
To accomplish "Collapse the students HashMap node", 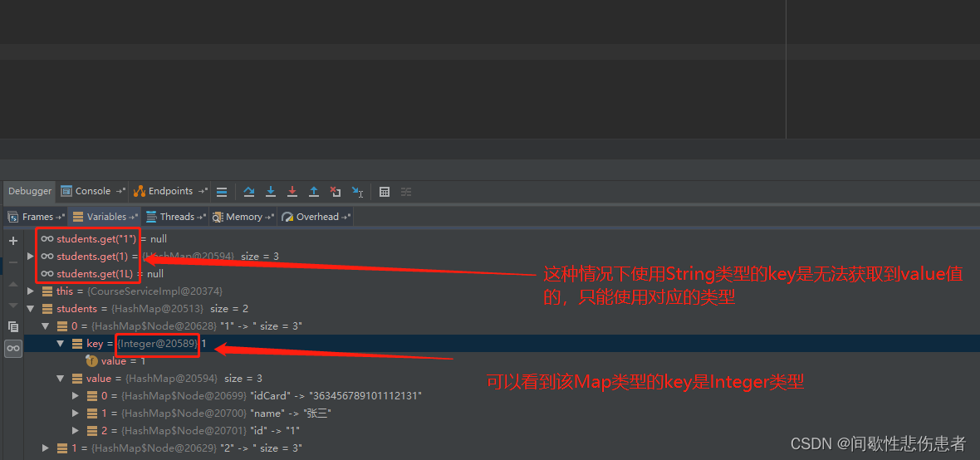I will point(31,309).
